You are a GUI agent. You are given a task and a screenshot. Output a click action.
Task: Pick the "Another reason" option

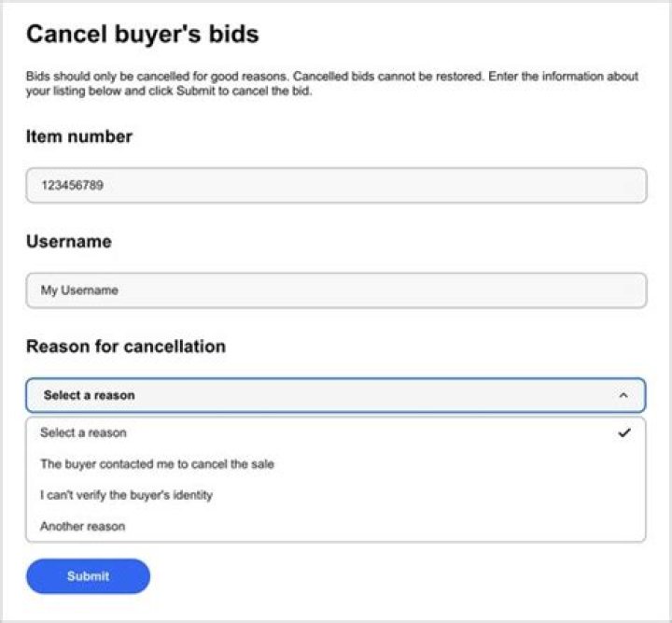(82, 527)
